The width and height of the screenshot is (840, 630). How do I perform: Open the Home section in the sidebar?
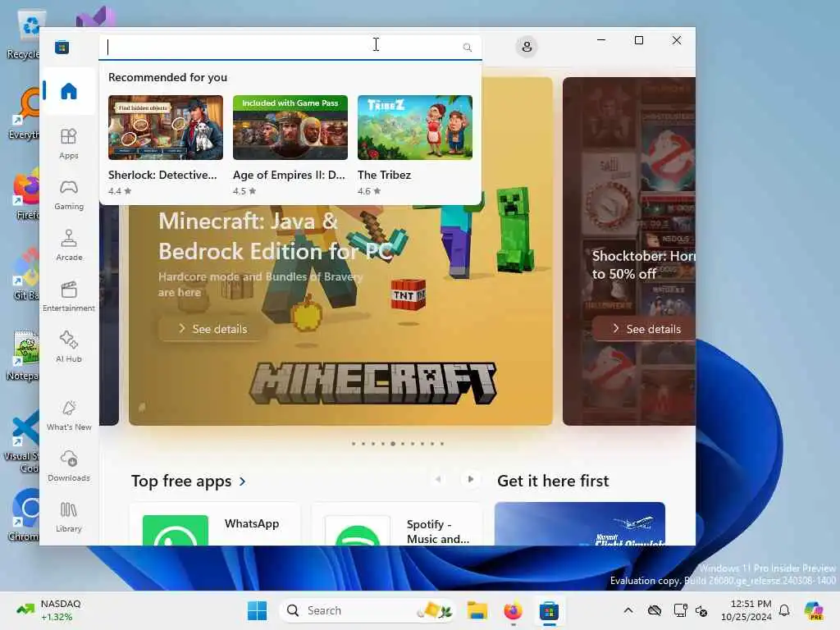click(69, 91)
